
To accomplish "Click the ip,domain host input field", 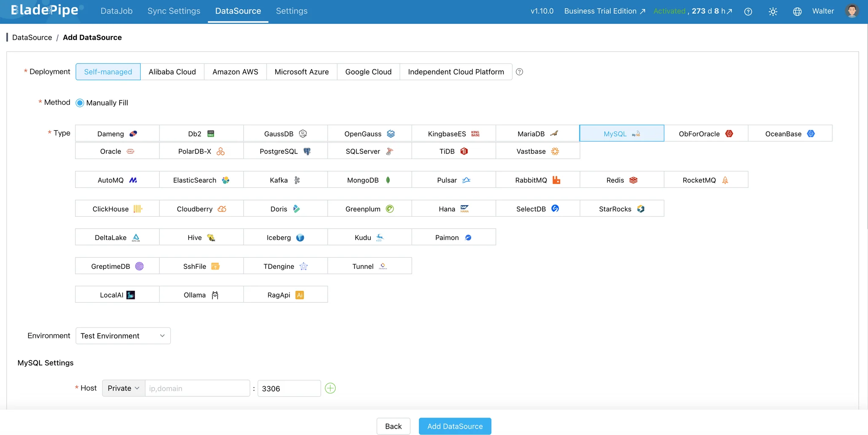I will (x=197, y=388).
